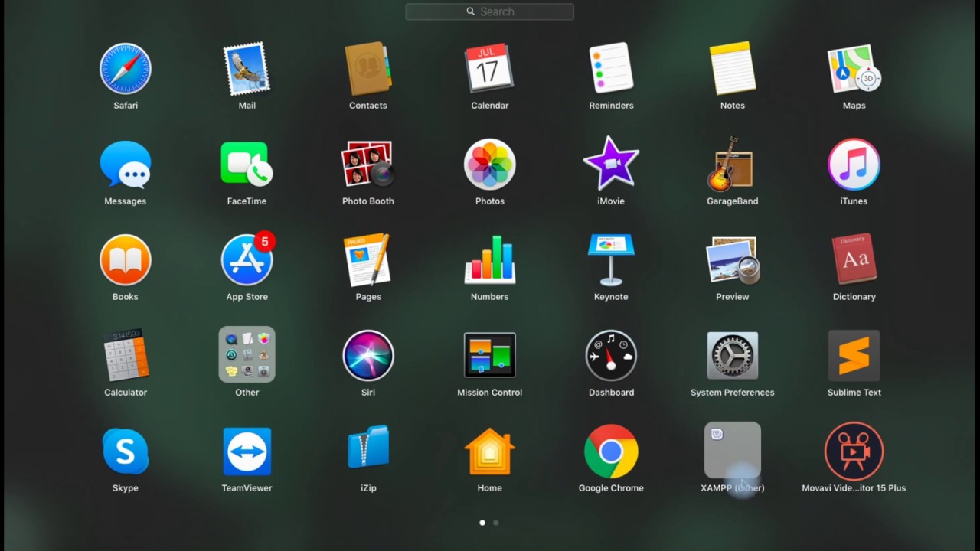Screen dimensions: 980x551
Task: Launch the Dashboard app
Action: point(611,356)
